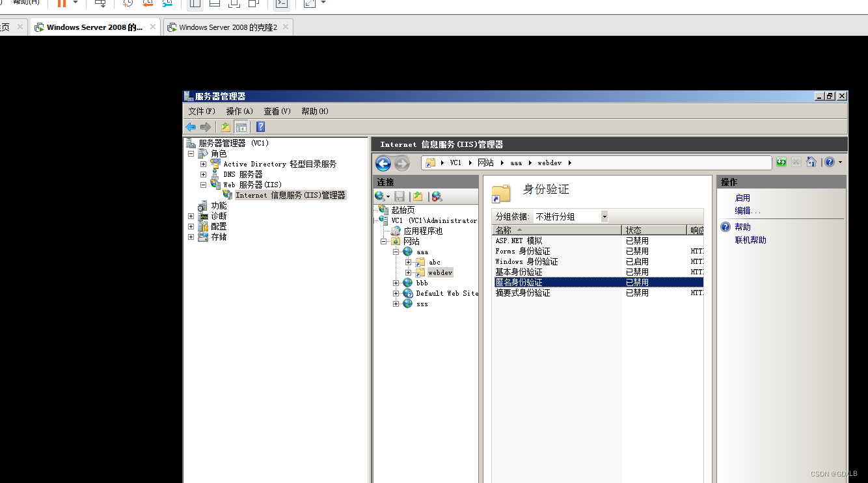Click the 联机帮助 link
The width and height of the screenshot is (868, 483).
coord(751,240)
